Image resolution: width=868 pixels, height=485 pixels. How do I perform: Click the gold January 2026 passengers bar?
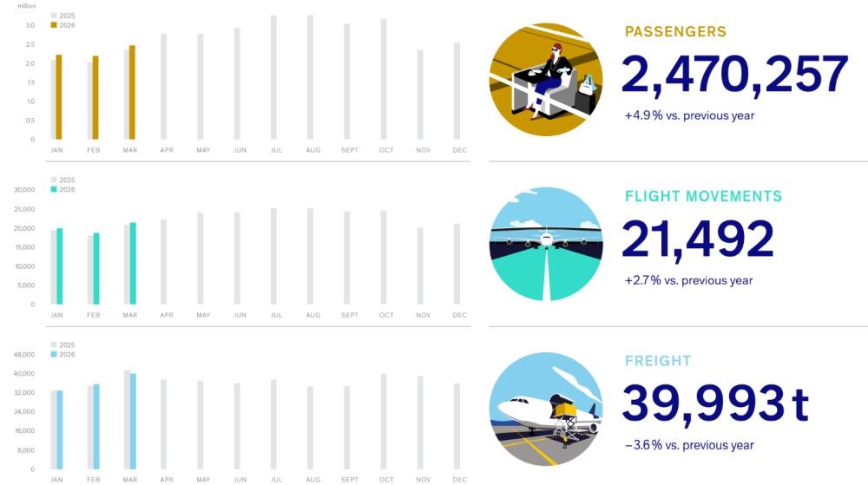click(59, 97)
